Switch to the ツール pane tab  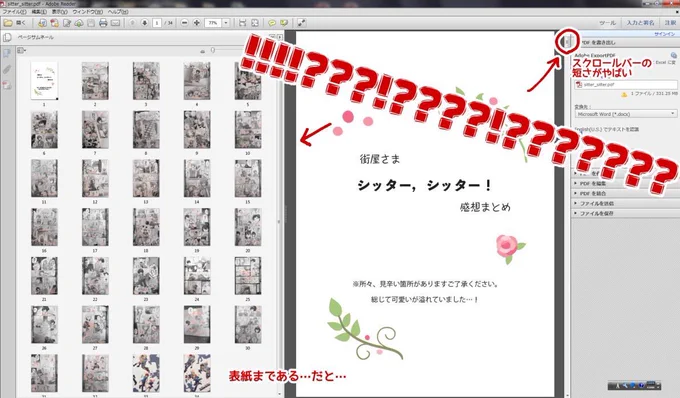pos(607,23)
